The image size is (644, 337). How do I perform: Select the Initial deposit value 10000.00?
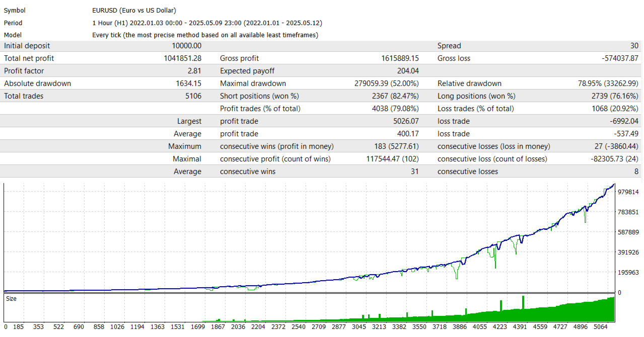coord(186,46)
